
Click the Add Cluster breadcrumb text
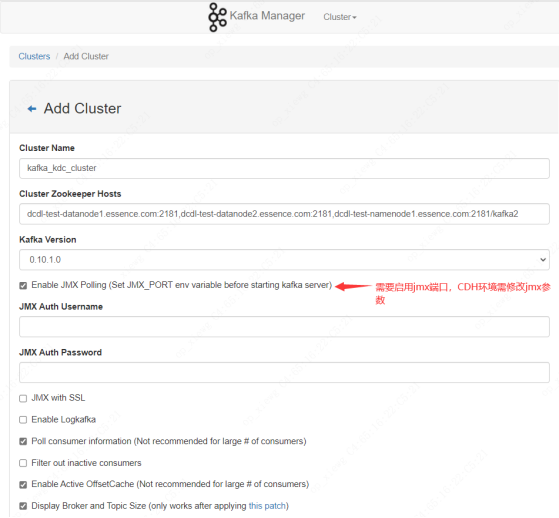[86, 56]
